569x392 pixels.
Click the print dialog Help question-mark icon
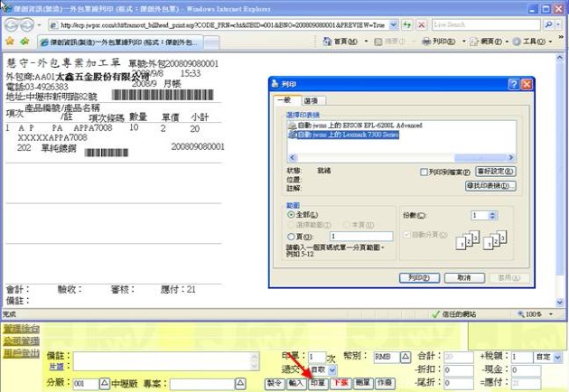coord(513,84)
